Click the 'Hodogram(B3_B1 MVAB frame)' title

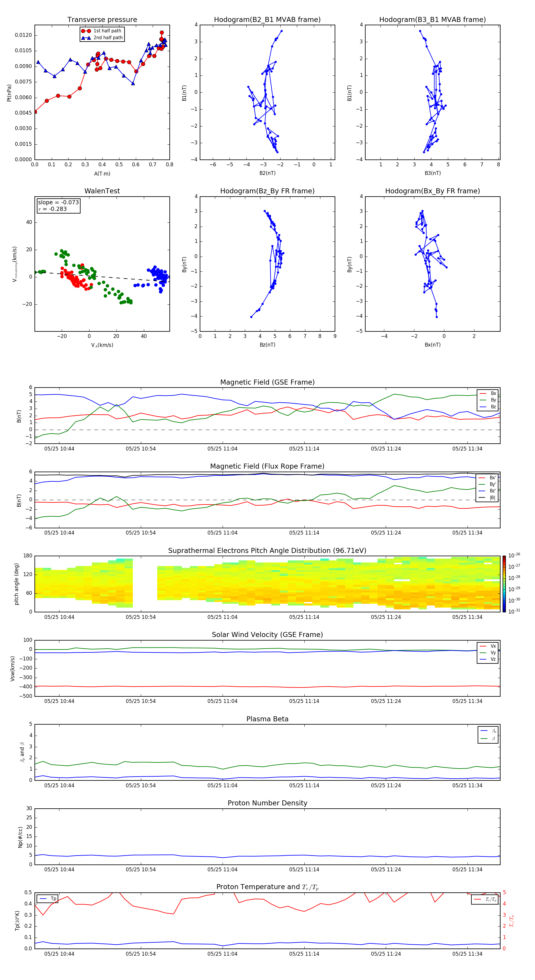[432, 20]
